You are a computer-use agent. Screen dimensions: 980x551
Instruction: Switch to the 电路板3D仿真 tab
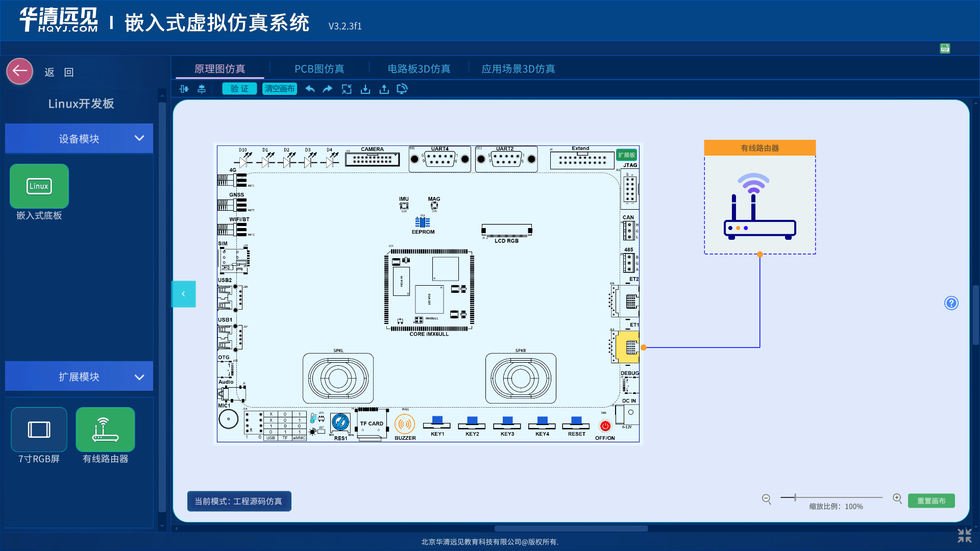point(419,69)
